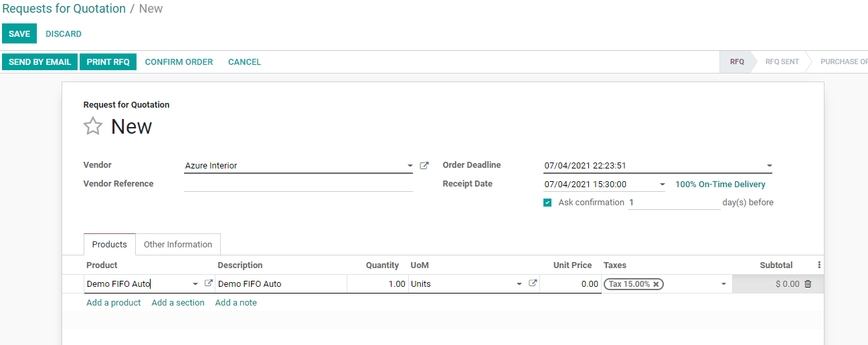Go back to Requests for Quotation breadcrumb

[64, 9]
